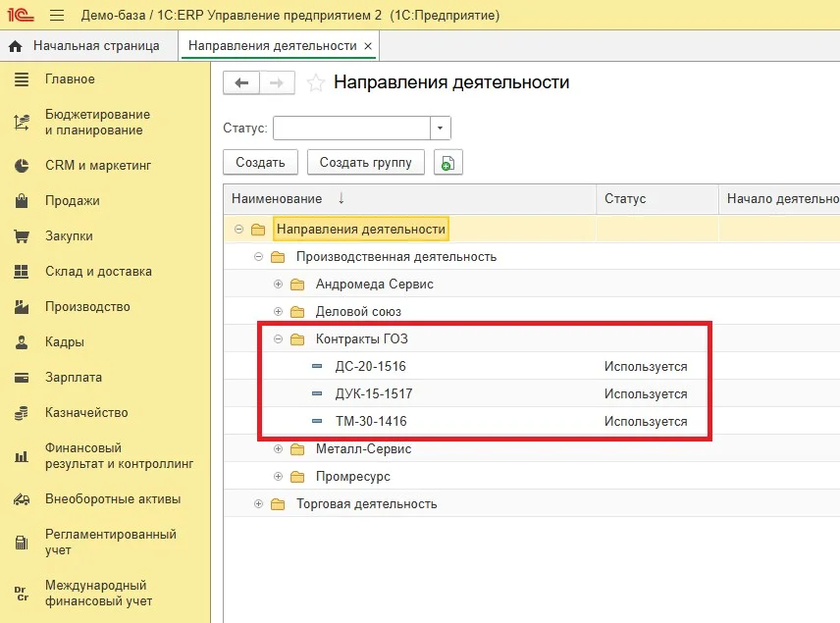Add page to favorites with star icon
840x623 pixels.
[x=316, y=83]
